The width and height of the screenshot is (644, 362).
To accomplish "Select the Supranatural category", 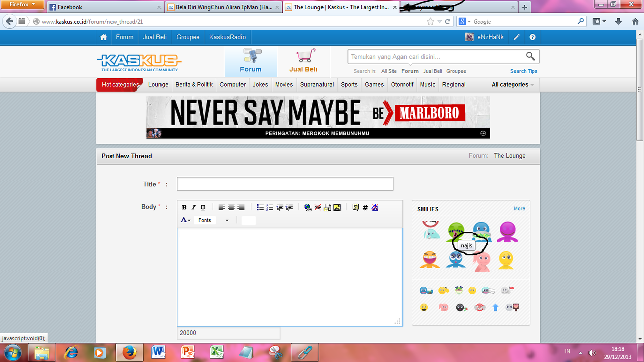I will click(317, 85).
